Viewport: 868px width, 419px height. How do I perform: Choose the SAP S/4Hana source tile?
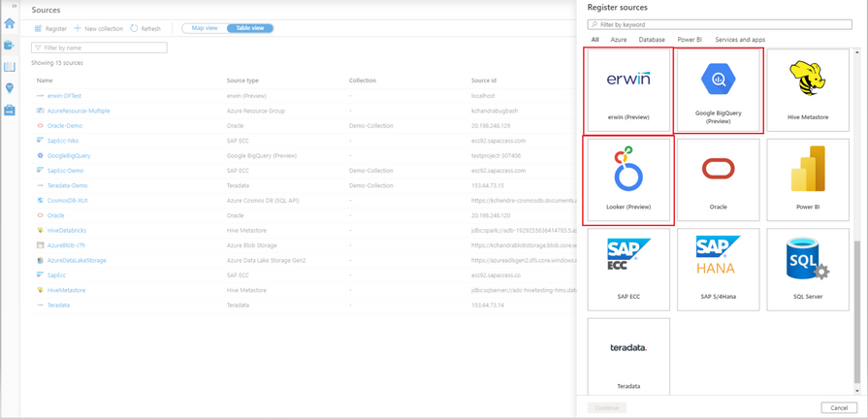tap(718, 270)
